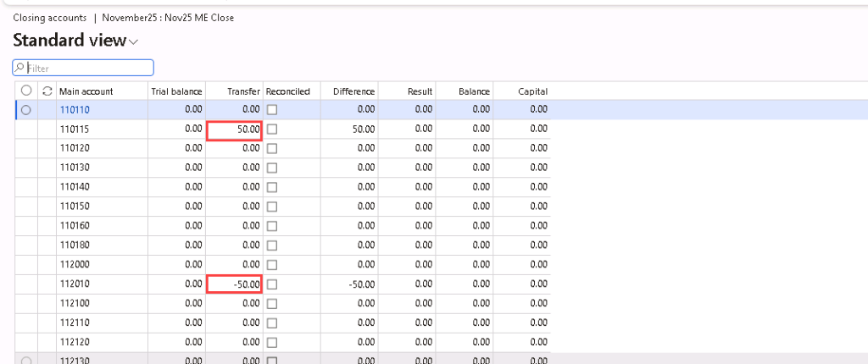
Task: Select the row marker for account 110110
Action: point(26,109)
